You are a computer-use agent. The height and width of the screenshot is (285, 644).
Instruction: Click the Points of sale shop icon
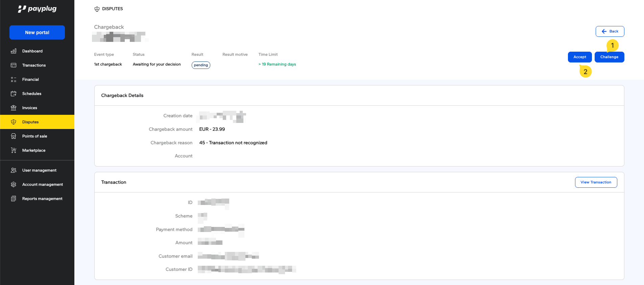[x=14, y=136]
